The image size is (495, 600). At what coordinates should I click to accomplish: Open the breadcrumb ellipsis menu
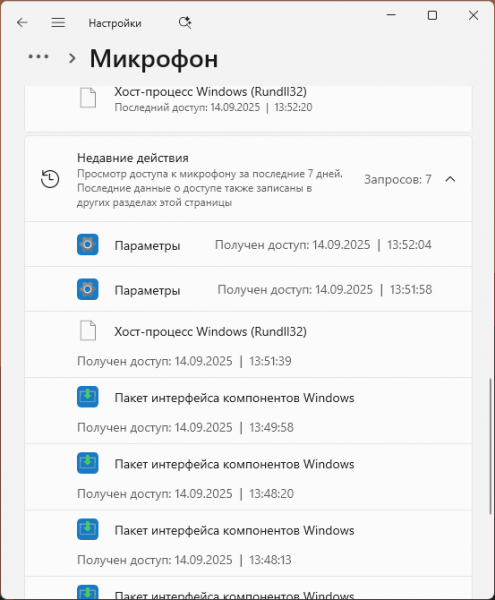[39, 57]
